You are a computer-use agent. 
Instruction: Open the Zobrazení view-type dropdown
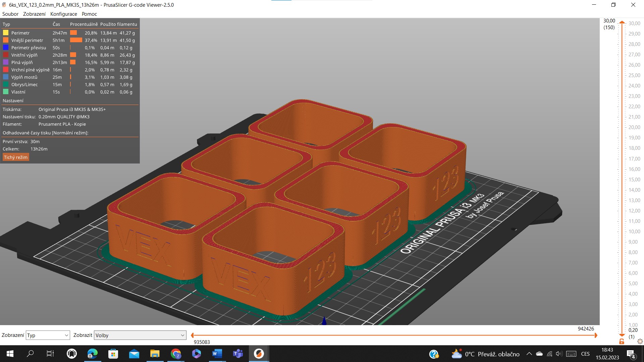48,335
